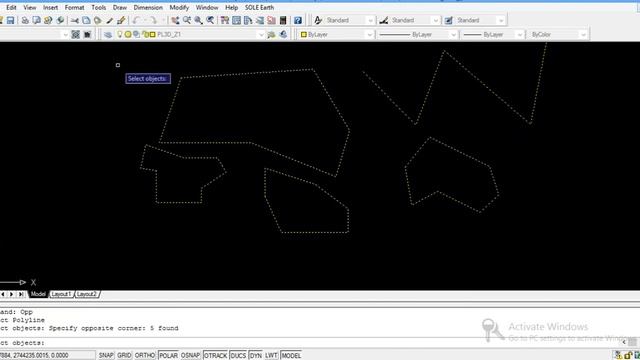Toggle LWT lineweight display

[271, 356]
